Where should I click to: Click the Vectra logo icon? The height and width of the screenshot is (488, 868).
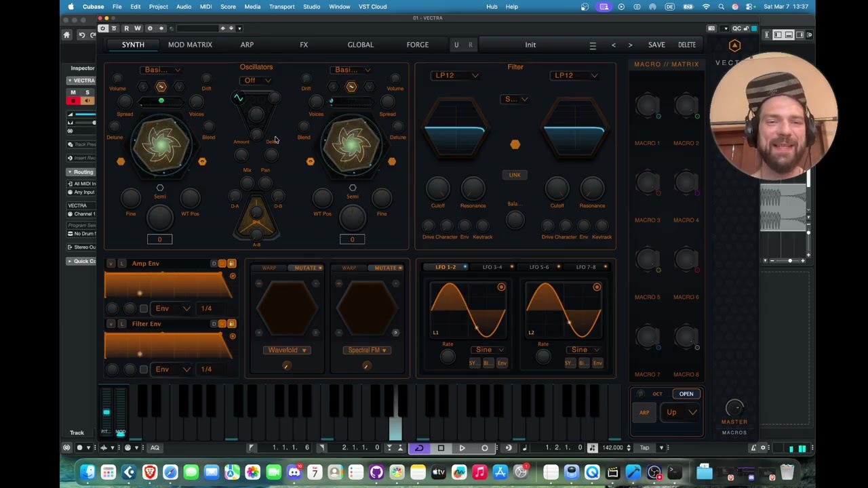click(x=734, y=45)
